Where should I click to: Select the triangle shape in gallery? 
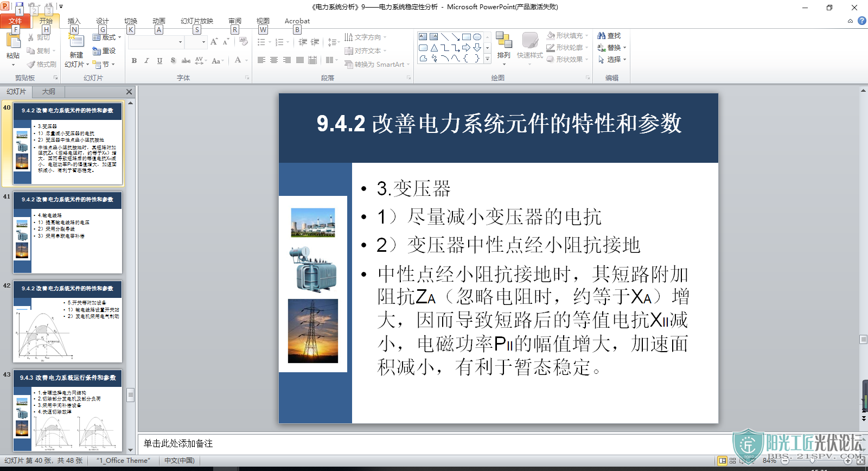click(434, 48)
